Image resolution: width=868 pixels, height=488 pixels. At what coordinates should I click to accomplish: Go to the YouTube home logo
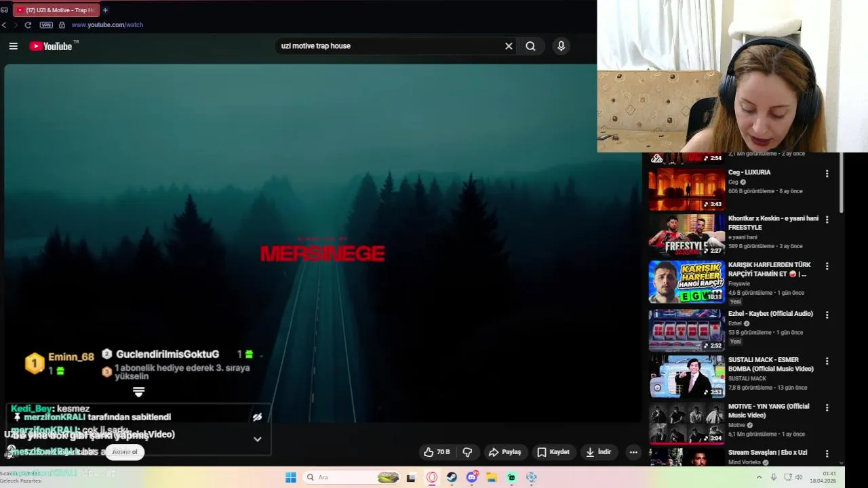click(51, 46)
